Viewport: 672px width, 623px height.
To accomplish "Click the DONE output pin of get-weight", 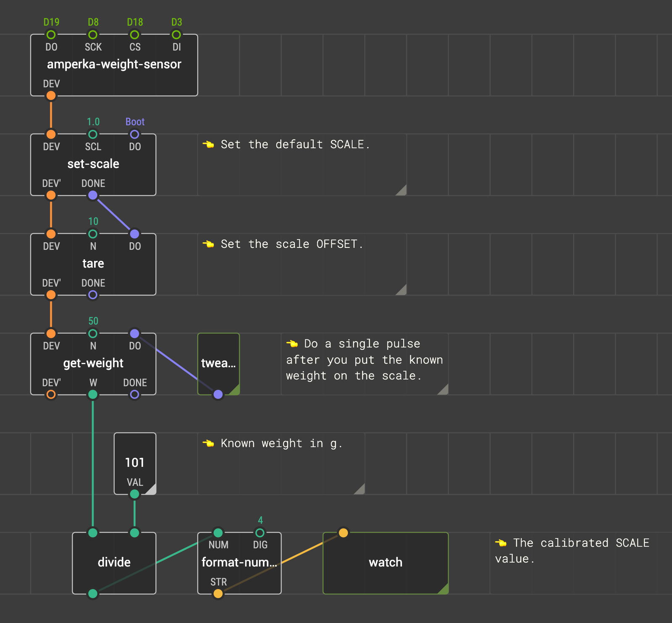I will (134, 394).
